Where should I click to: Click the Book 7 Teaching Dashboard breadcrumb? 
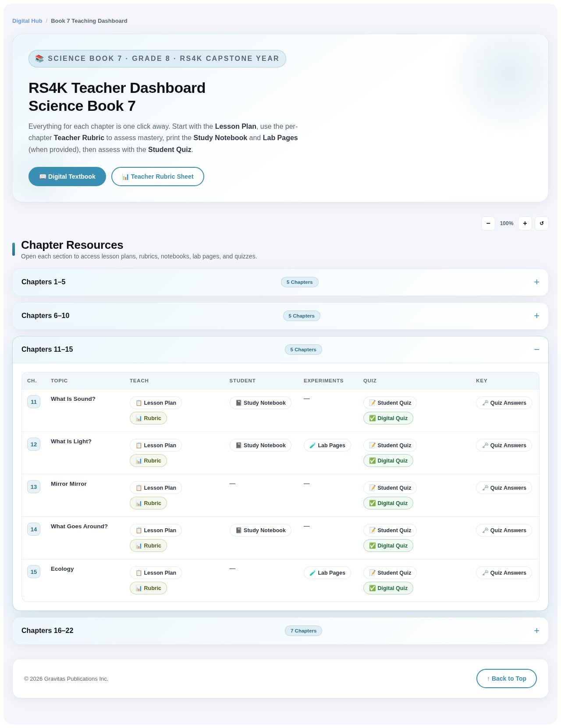coord(89,21)
